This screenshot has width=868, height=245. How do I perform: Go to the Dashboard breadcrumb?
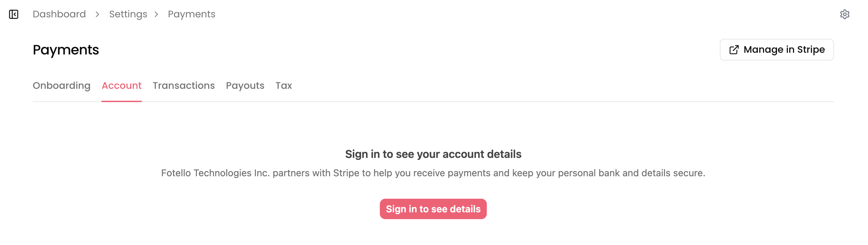tap(59, 14)
